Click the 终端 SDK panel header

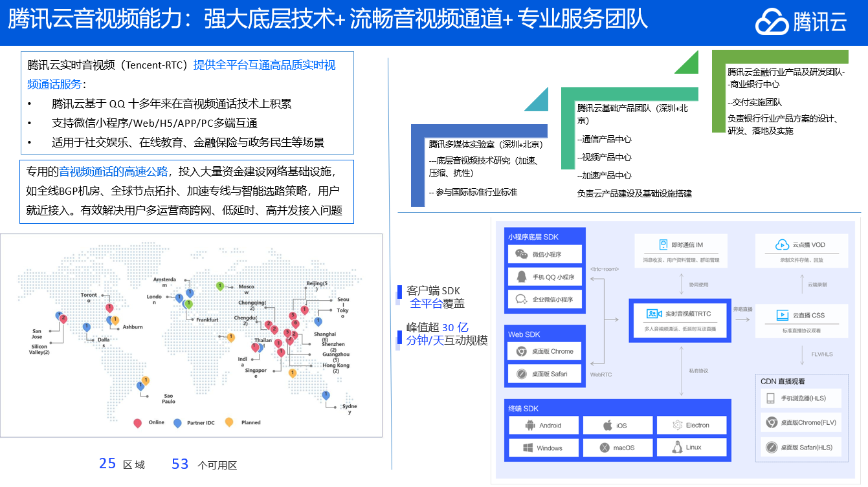pos(523,408)
